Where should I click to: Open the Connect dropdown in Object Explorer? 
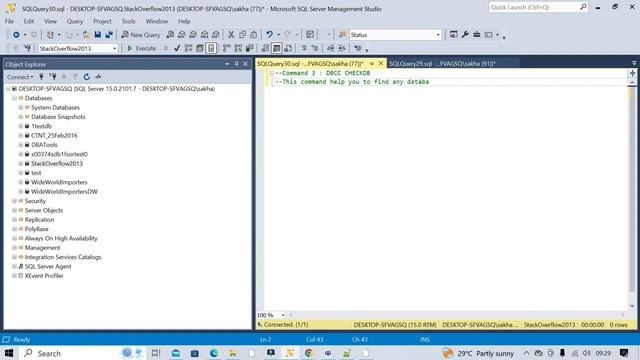pyautogui.click(x=20, y=77)
